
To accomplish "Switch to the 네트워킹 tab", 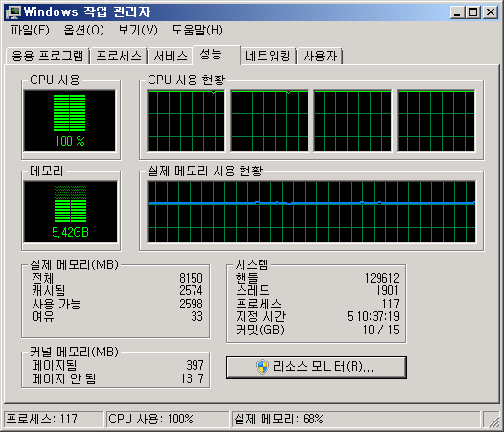I will click(x=268, y=56).
